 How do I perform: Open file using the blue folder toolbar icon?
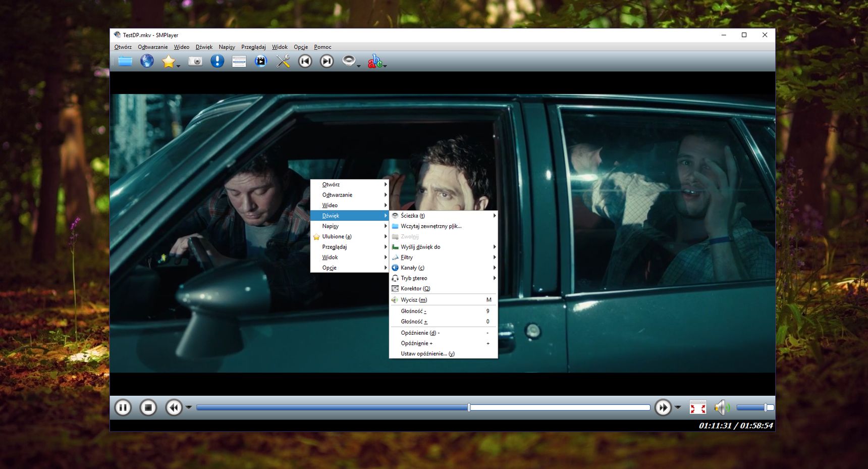[125, 62]
